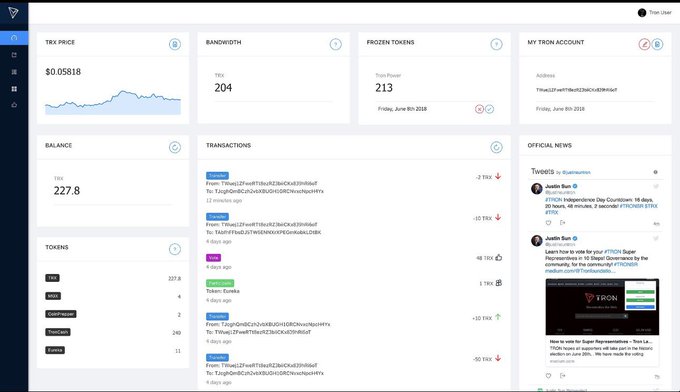680x392 pixels.
Task: Select the CoinPrepper token tag
Action: point(61,314)
